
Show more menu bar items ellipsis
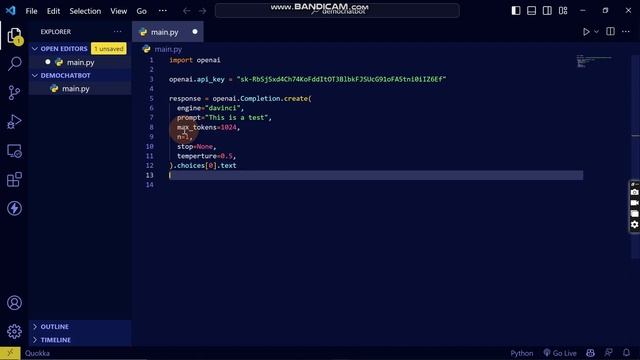[162, 11]
